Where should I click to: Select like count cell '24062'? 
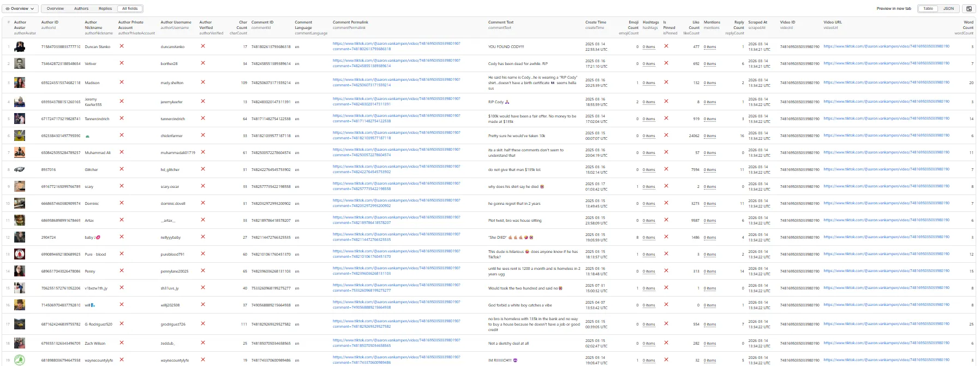tap(694, 136)
